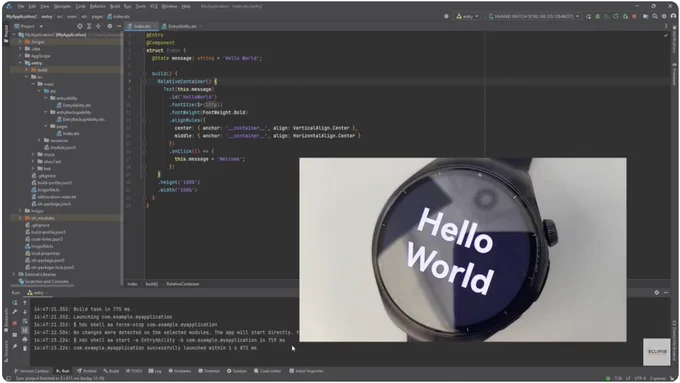Toggle pin tab icon in Run panel
This screenshot has height=383, width=680.
[x=15, y=347]
